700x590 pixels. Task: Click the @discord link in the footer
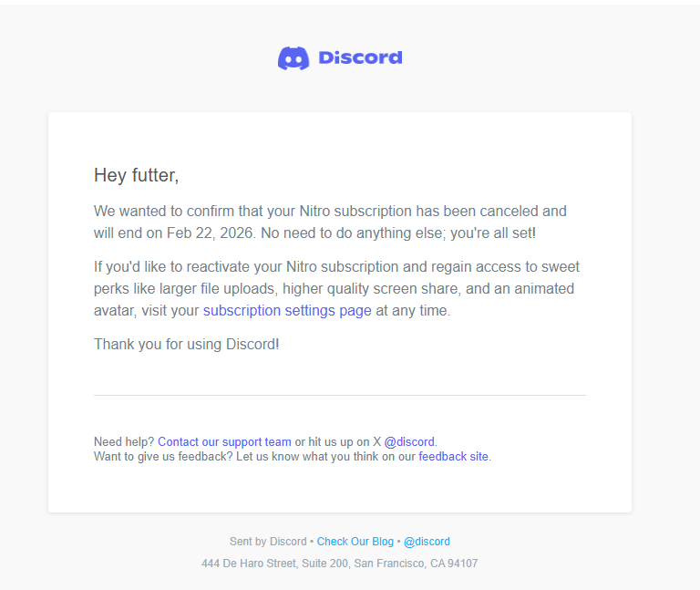(x=427, y=542)
